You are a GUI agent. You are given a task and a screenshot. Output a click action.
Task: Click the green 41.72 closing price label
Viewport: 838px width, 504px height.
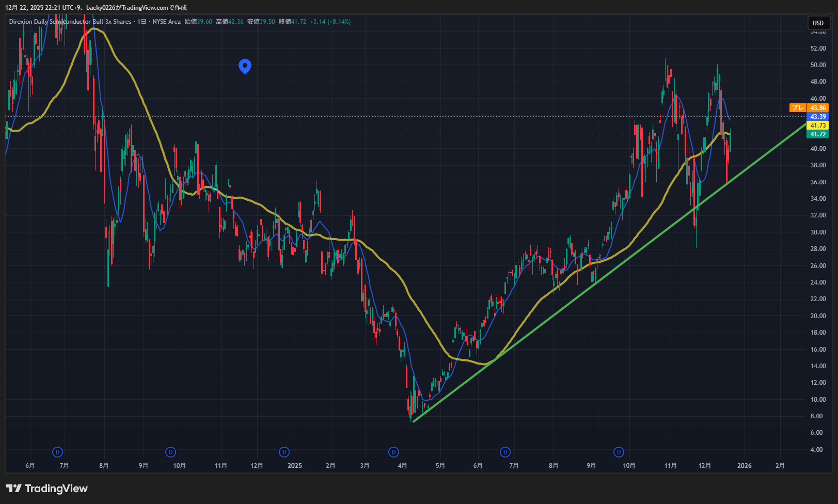(817, 134)
